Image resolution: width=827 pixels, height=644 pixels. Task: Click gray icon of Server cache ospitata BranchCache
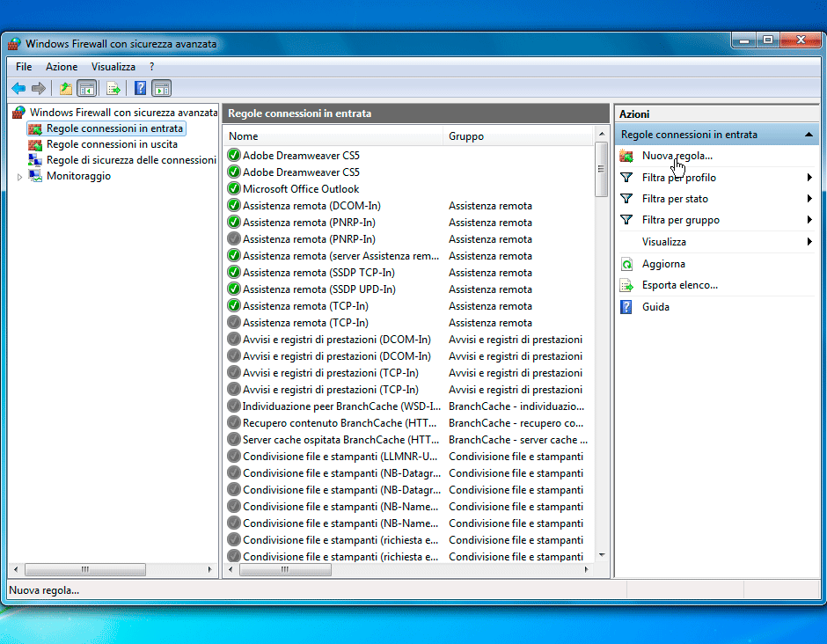click(x=234, y=439)
